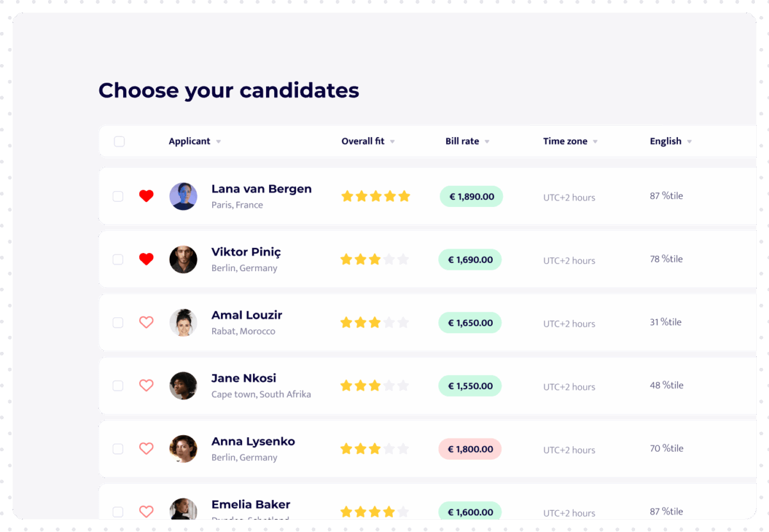
Task: Click the English column header
Action: (666, 142)
